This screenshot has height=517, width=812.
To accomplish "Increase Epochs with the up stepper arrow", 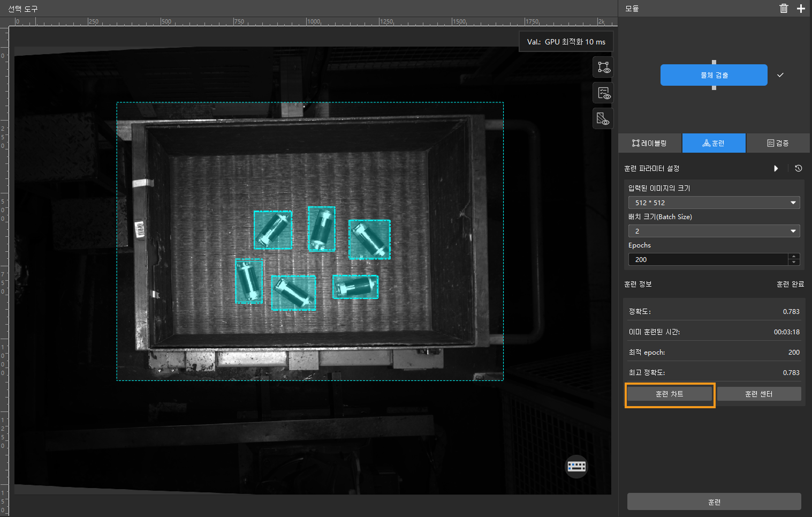I will (794, 257).
